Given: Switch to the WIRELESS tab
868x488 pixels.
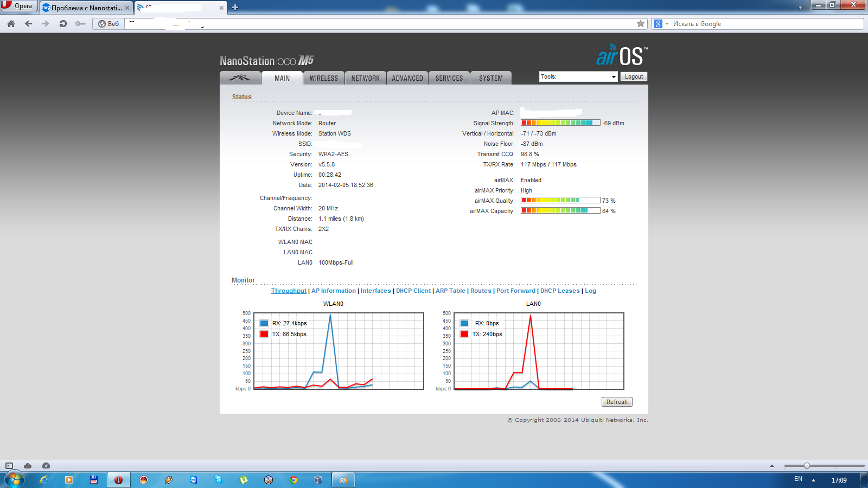Looking at the screenshot, I should [x=324, y=78].
